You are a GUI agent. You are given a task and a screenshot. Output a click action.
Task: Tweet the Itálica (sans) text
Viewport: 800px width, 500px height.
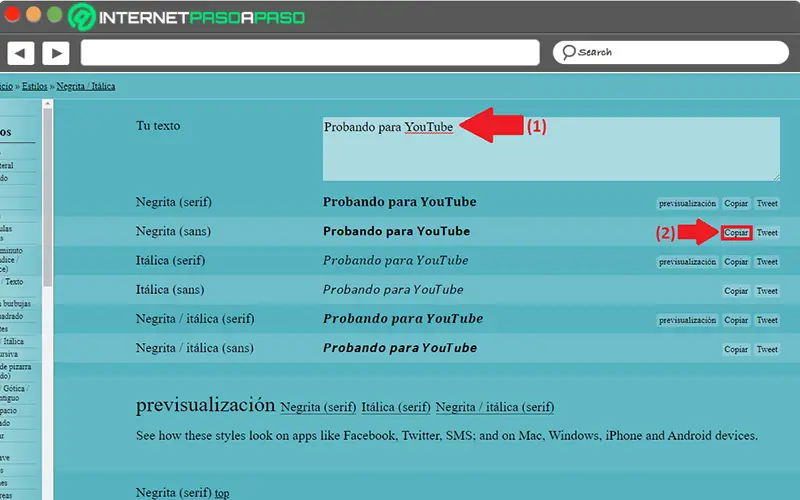coord(767,291)
